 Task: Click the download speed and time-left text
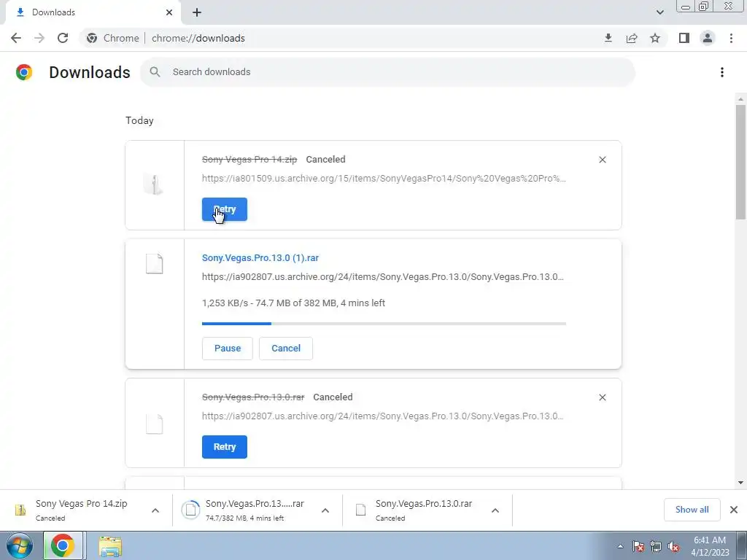(x=293, y=303)
